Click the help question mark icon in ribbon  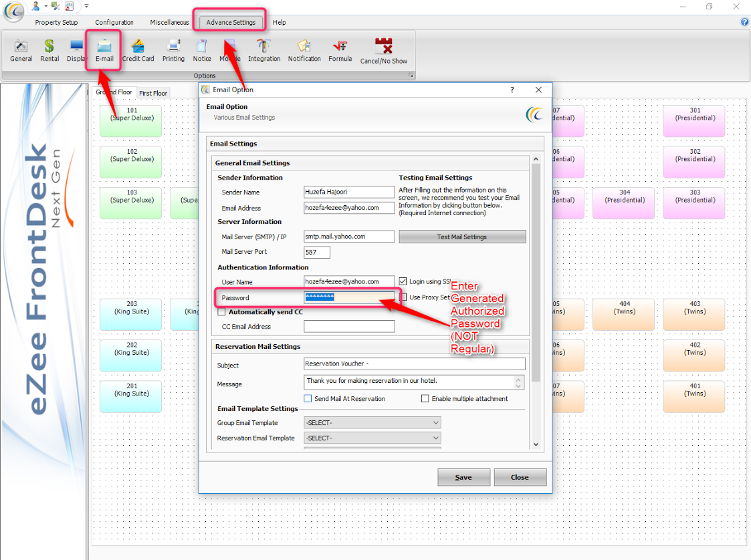click(x=744, y=21)
